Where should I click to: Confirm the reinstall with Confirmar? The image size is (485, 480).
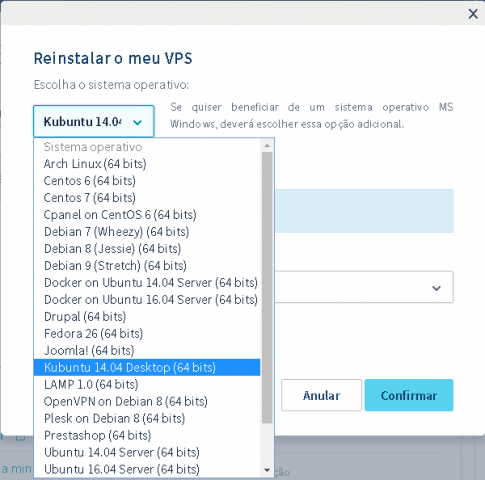click(x=409, y=395)
